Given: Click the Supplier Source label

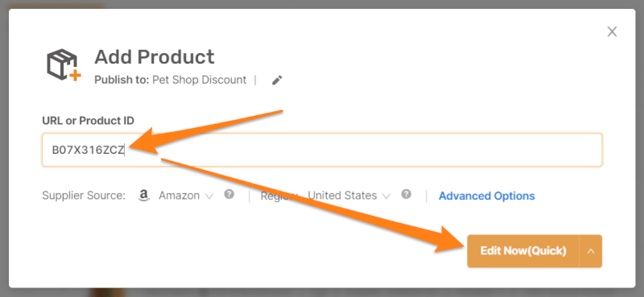Looking at the screenshot, I should click(x=84, y=196).
